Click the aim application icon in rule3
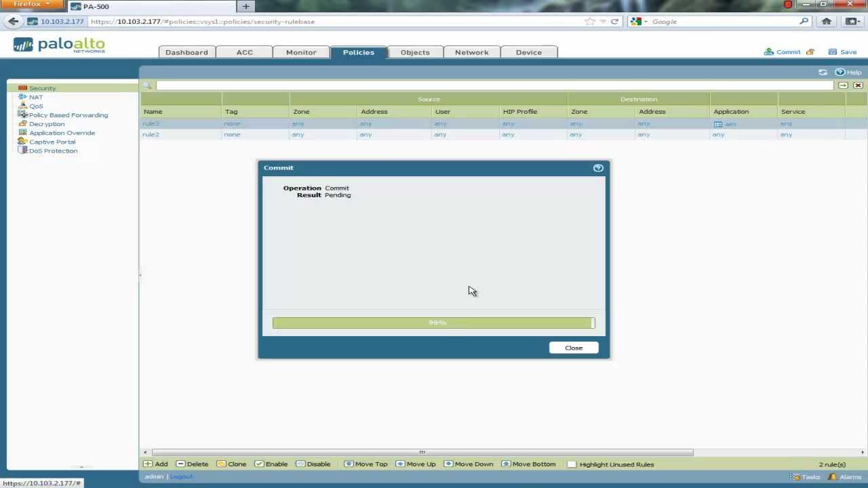This screenshot has height=488, width=868. 718,124
